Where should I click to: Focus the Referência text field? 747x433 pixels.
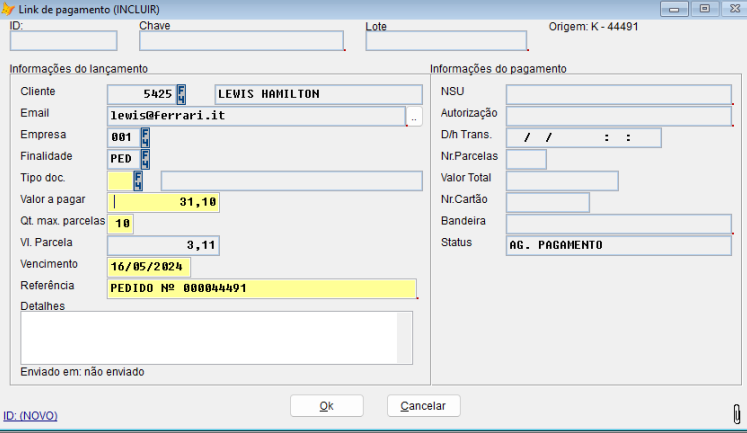click(261, 288)
